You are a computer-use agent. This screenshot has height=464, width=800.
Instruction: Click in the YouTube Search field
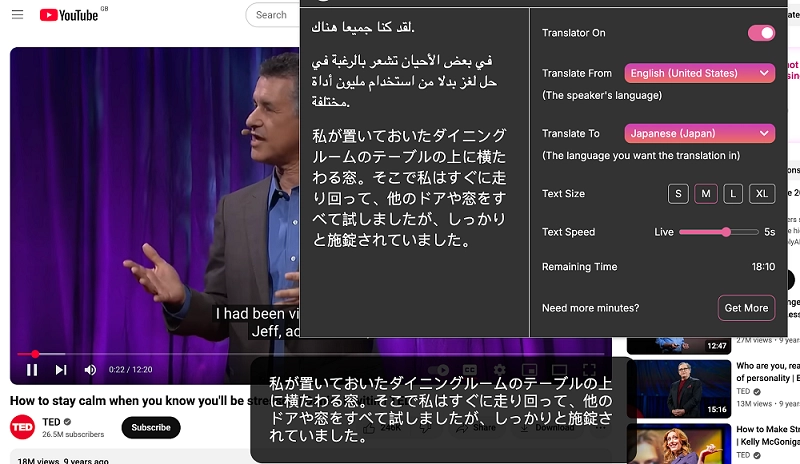click(x=273, y=15)
